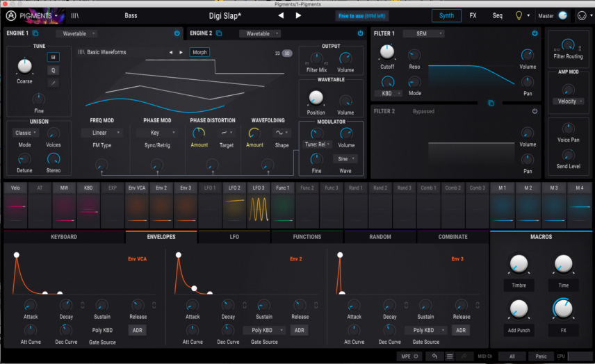Click the Master volume knob
Screen dimensions: 595x364
(x=563, y=15)
